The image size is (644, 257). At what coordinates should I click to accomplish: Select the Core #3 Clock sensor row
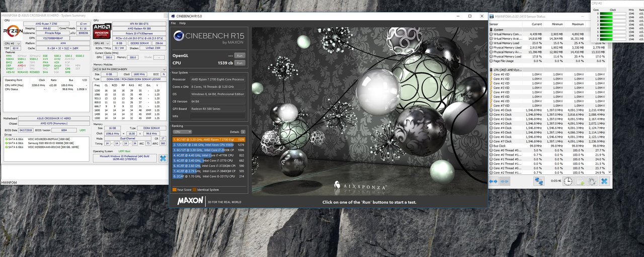[x=548, y=123]
